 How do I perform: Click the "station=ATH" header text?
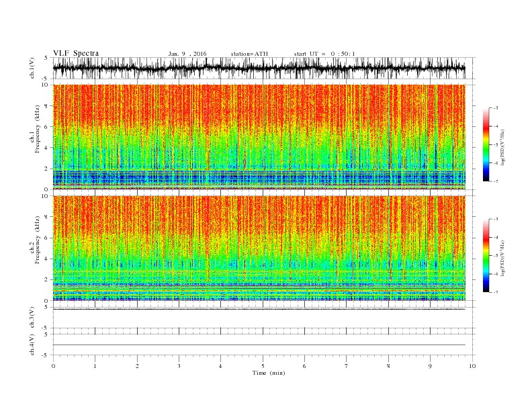click(x=249, y=54)
